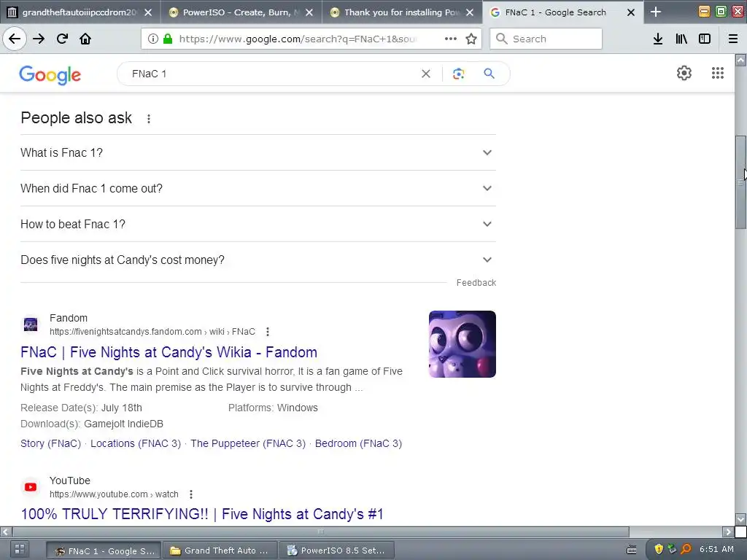The width and height of the screenshot is (747, 560).
Task: Search by image with Google Lens icon
Action: 458,74
